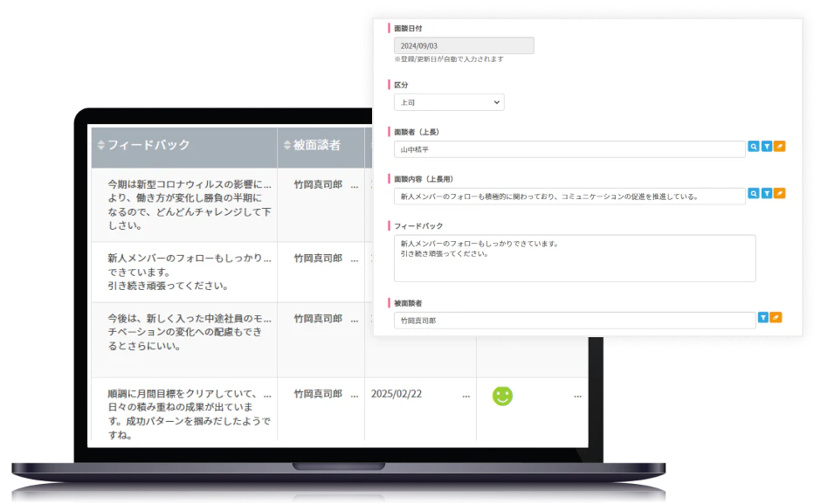The image size is (821, 504).
Task: Click feedback cell starting 今期は新型コロナウィルス
Action: point(184,205)
